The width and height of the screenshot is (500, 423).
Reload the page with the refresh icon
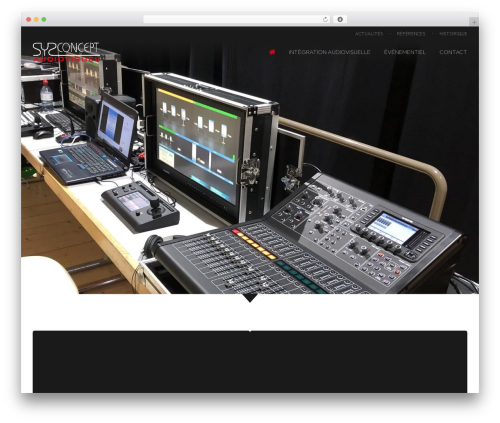(x=325, y=19)
